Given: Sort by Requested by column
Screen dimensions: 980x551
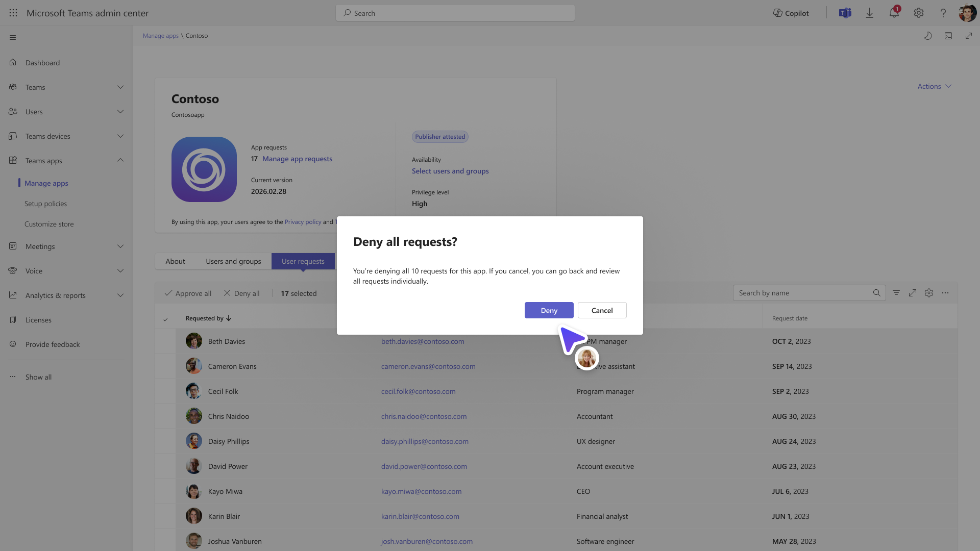Looking at the screenshot, I should pyautogui.click(x=209, y=318).
